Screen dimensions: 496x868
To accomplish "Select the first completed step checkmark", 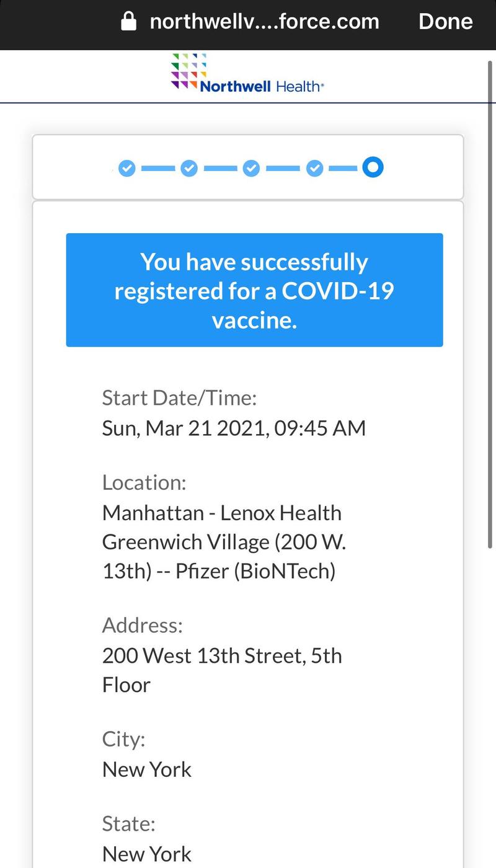I will [126, 168].
